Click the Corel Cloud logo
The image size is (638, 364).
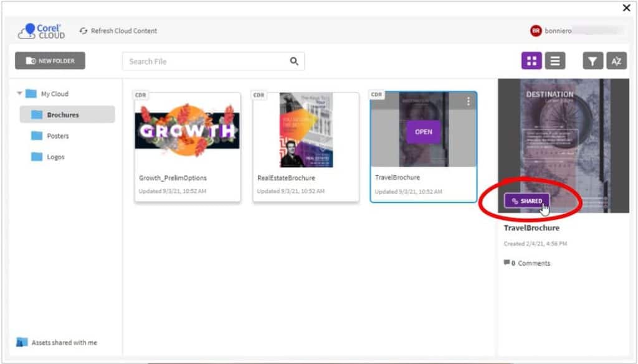37,30
